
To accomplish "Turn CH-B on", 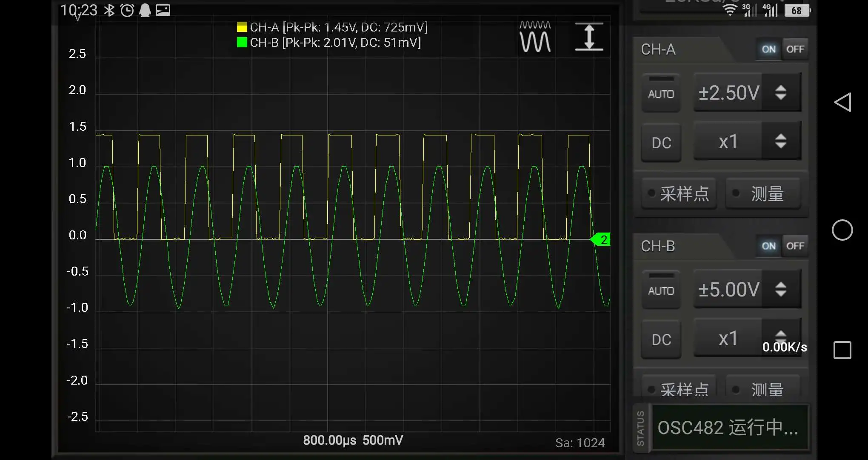I will 768,246.
